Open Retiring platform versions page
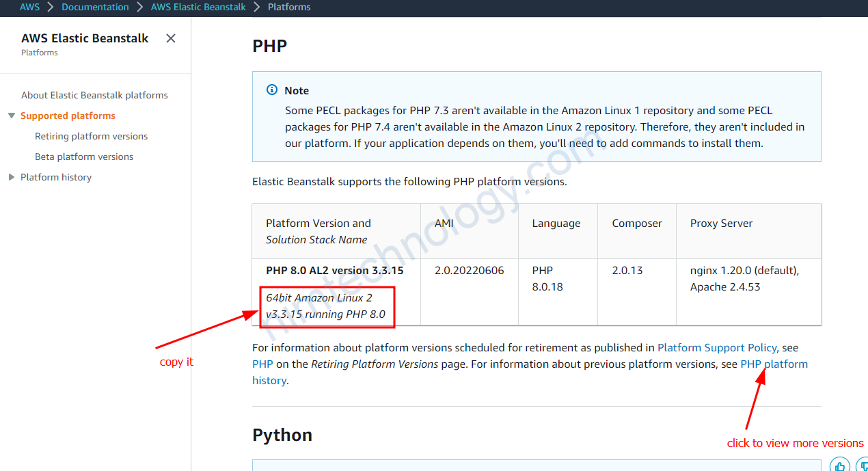The width and height of the screenshot is (868, 471). point(91,136)
